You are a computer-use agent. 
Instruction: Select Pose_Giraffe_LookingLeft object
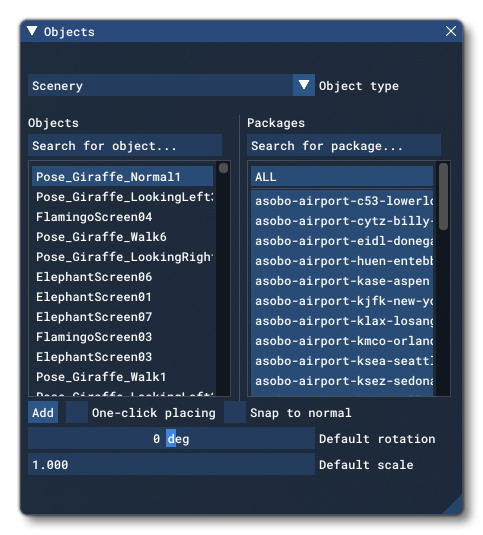(x=122, y=197)
